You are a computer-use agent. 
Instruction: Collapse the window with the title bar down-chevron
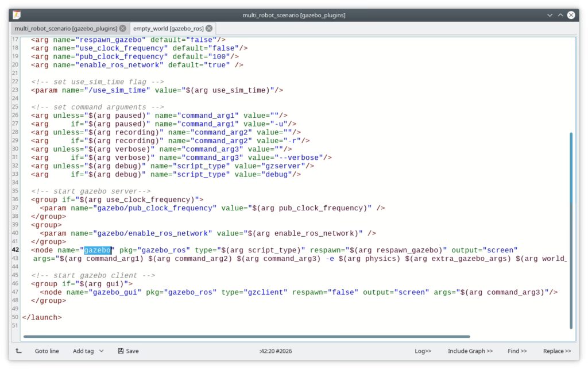point(550,15)
